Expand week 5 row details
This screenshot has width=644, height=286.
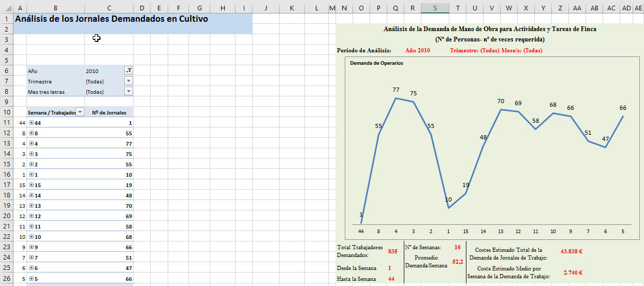coord(31,278)
